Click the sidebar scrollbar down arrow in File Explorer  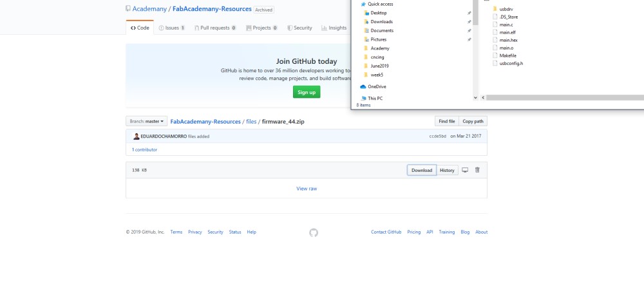tap(475, 98)
